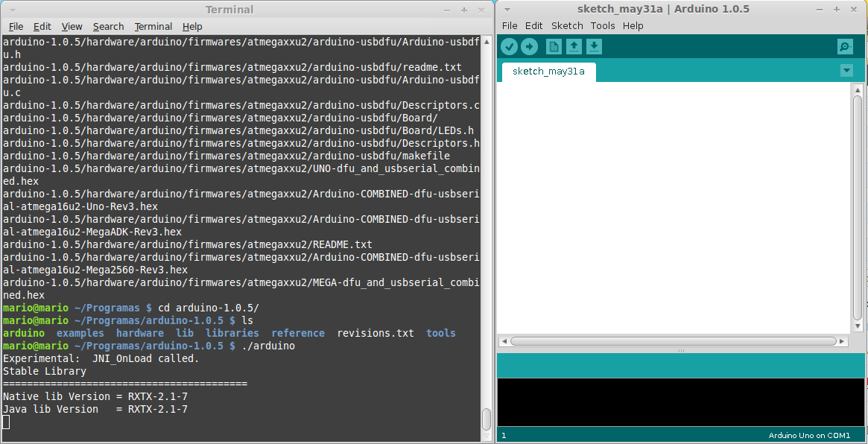Click 'libraries' directory name in Terminal

[x=232, y=333]
